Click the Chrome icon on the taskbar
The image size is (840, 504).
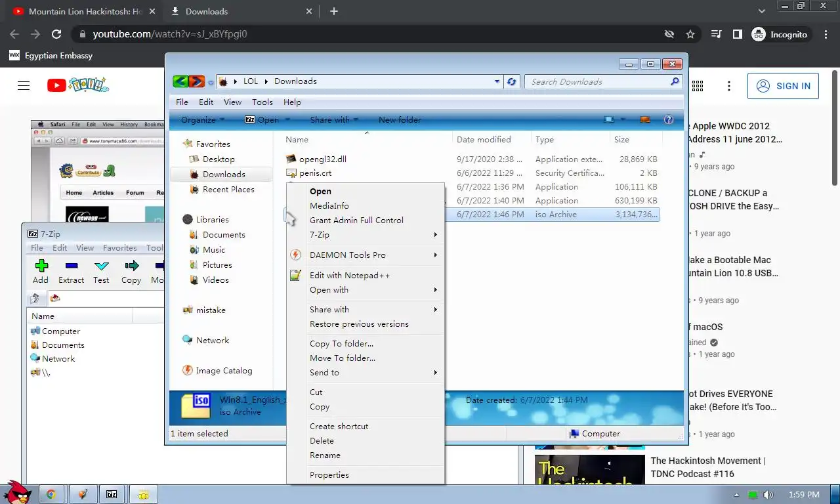click(51, 495)
